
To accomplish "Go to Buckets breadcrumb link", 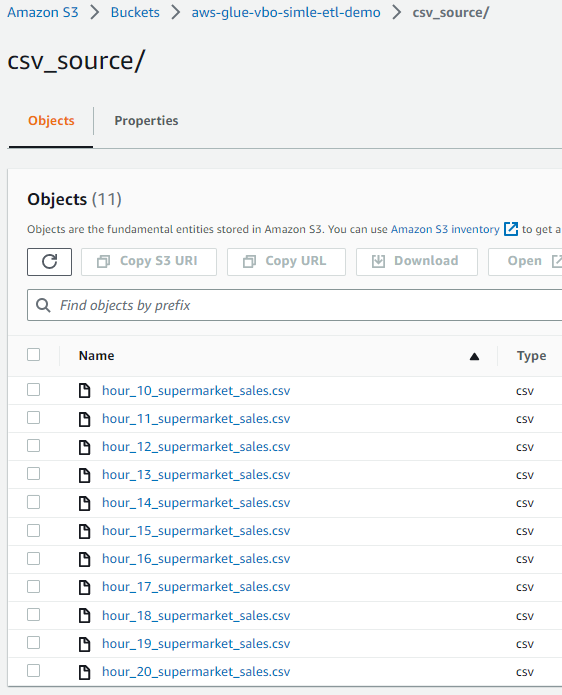I will 135,12.
